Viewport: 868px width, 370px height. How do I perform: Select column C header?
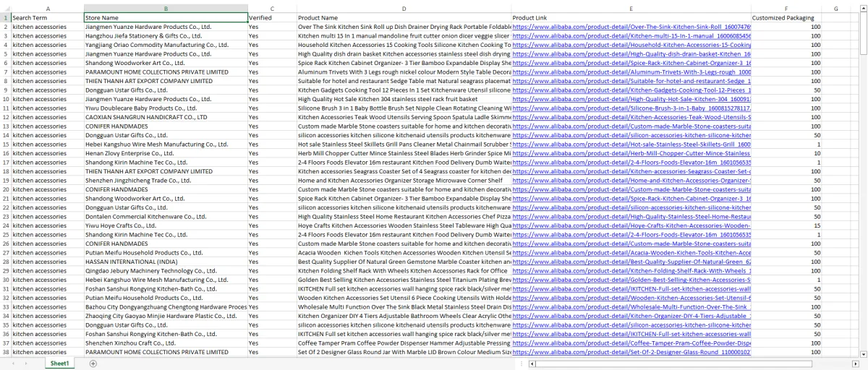tap(271, 8)
